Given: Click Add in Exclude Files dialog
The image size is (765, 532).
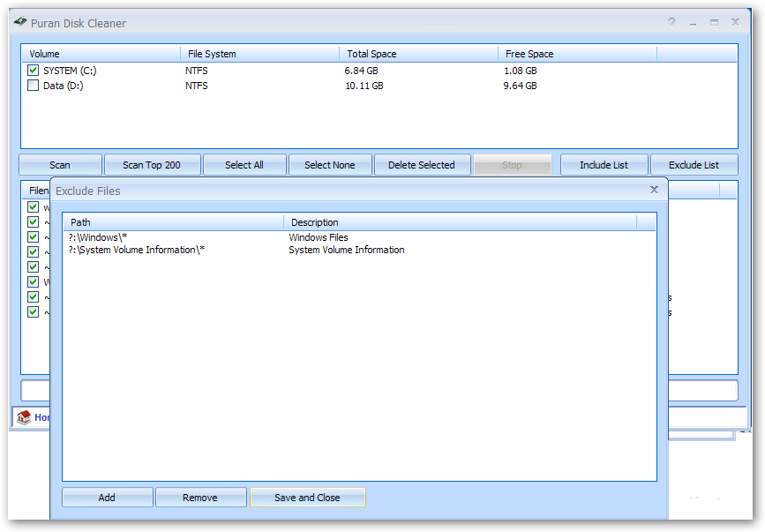Looking at the screenshot, I should 107,498.
